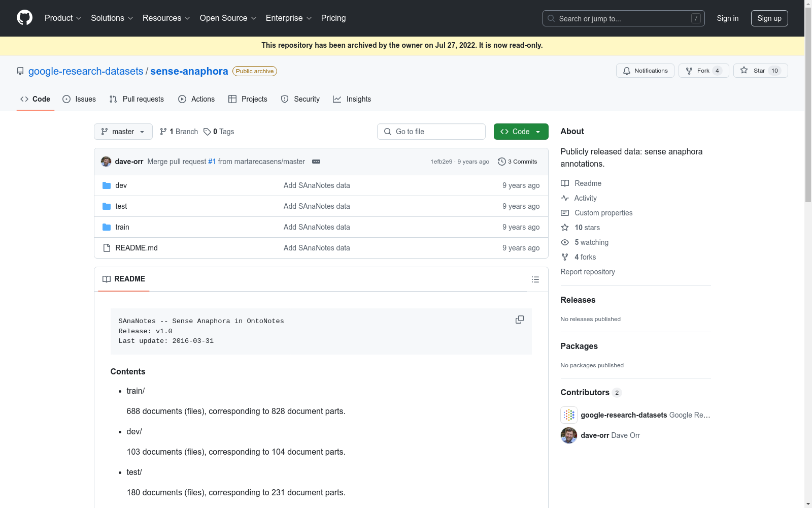Open the Issues tab
812x508 pixels.
(79, 99)
